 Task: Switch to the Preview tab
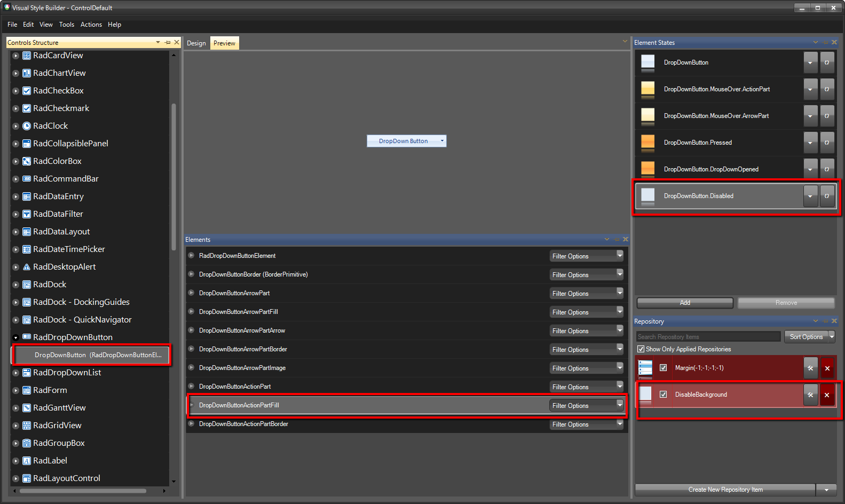click(x=224, y=43)
